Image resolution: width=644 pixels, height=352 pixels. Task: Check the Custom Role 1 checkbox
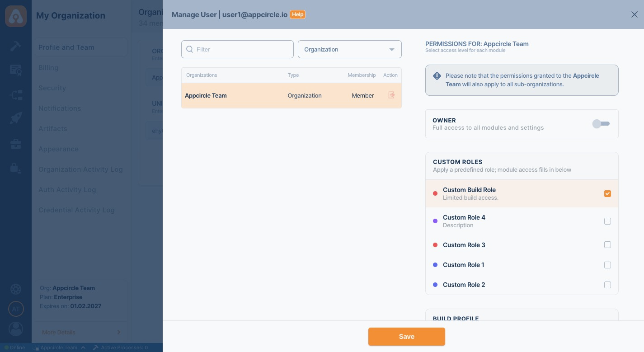(607, 265)
